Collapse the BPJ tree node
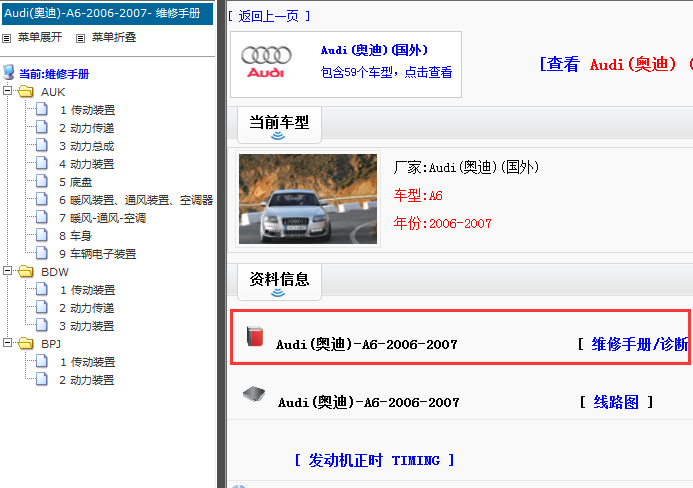Image resolution: width=693 pixels, height=488 pixels. tap(7, 343)
